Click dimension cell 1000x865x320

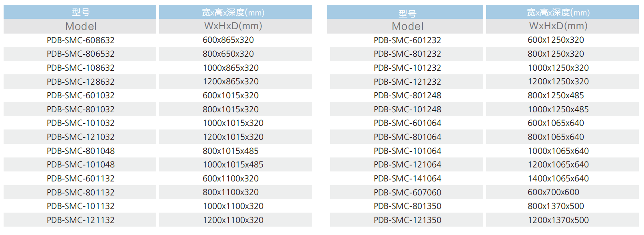235,68
